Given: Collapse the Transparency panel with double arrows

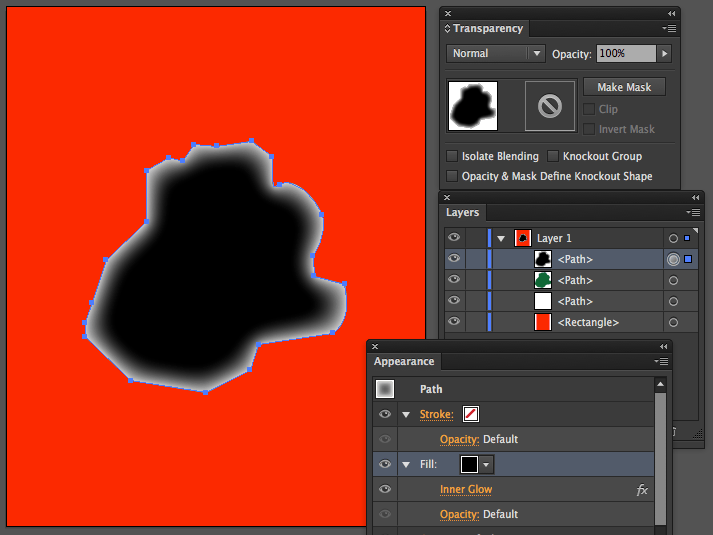Looking at the screenshot, I should pos(672,14).
